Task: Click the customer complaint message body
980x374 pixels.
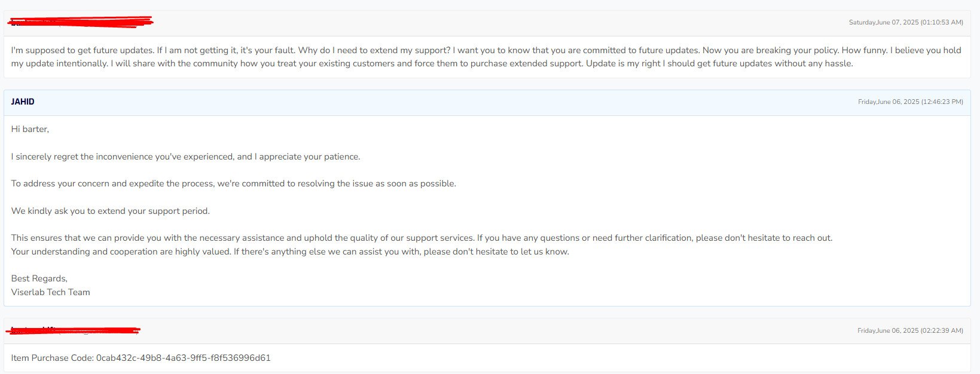Action: point(486,57)
